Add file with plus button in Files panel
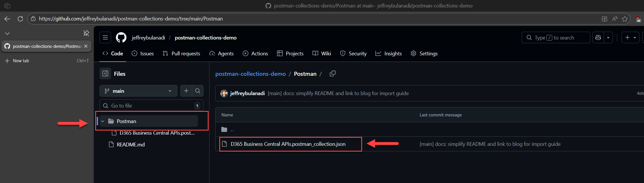 tap(186, 91)
